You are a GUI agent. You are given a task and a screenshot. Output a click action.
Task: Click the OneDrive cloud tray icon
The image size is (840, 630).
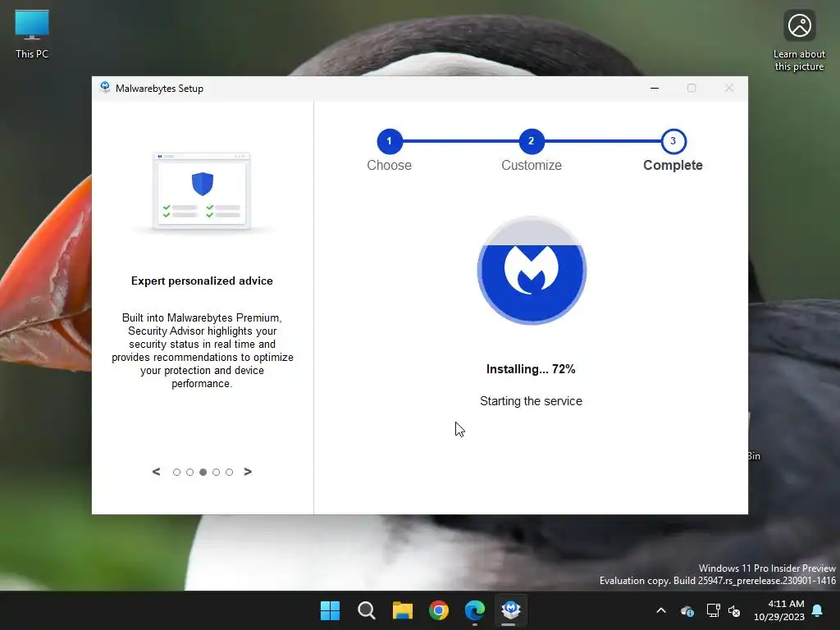[687, 610]
